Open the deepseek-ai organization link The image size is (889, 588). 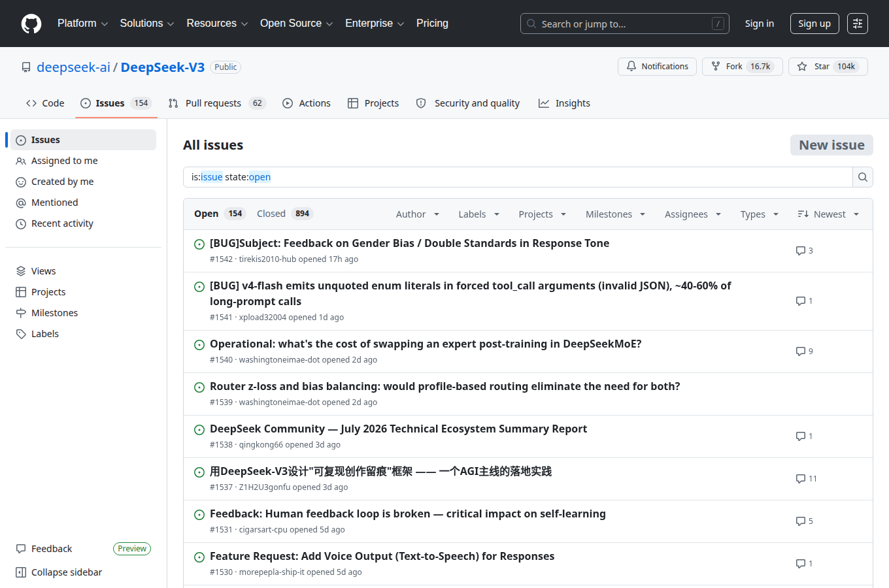coord(74,67)
